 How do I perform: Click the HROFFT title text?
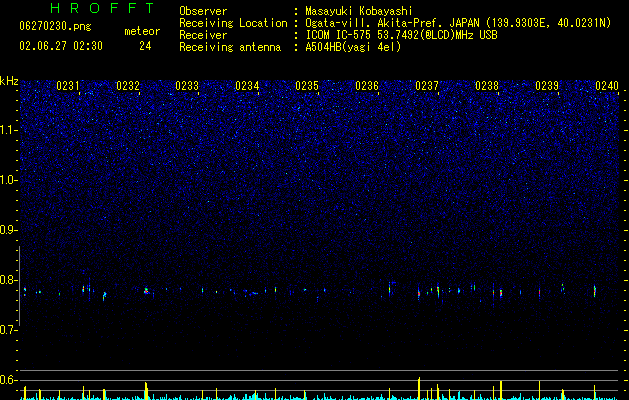103,8
